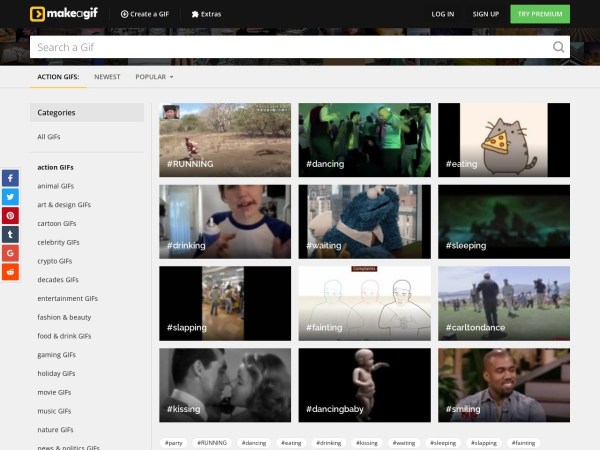
Task: Share via the Tumblr icon
Action: (x=10, y=234)
